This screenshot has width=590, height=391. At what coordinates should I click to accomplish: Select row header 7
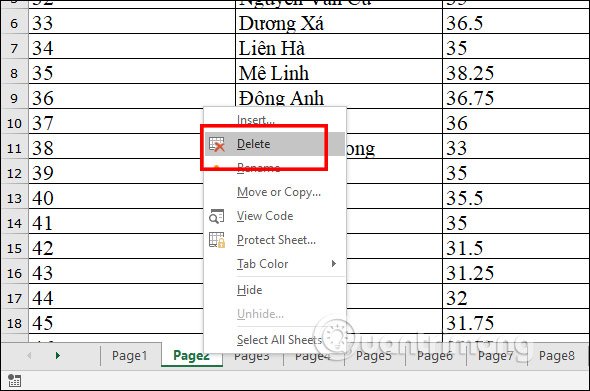[14, 48]
